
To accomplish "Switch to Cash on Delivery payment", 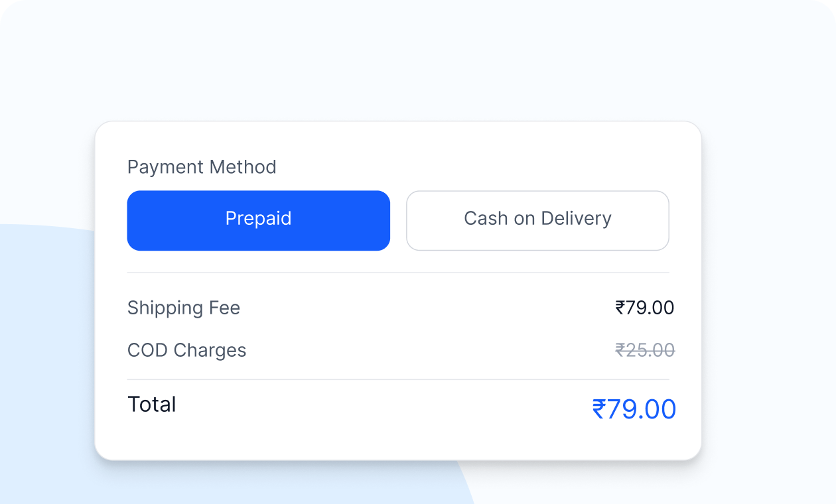I will point(537,220).
